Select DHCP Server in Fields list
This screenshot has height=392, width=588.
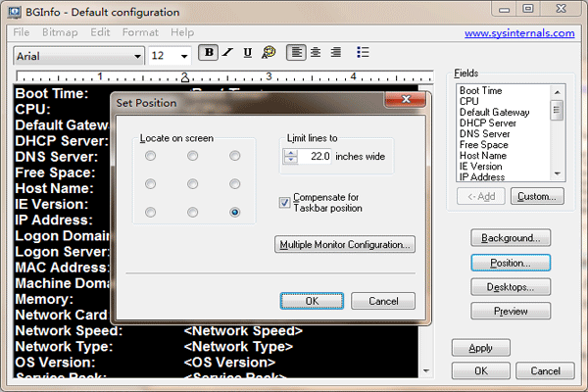click(488, 123)
